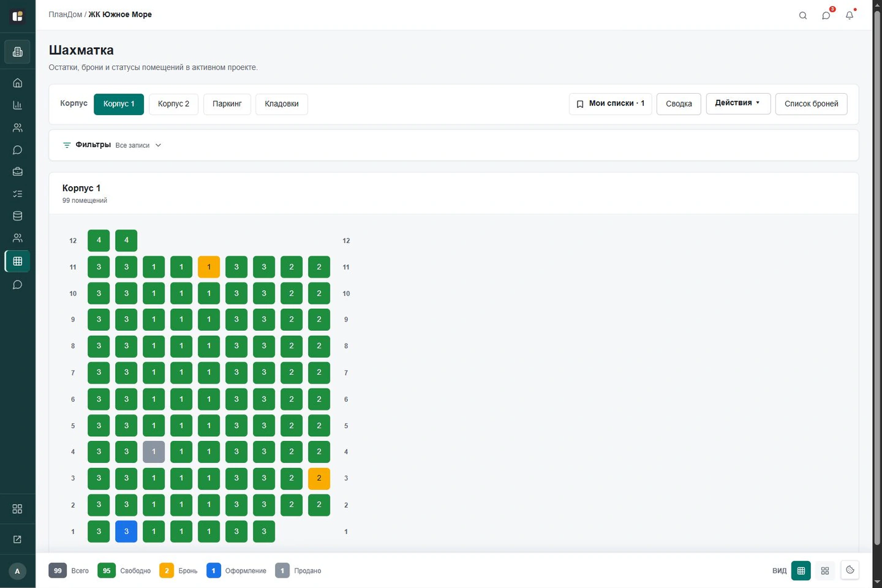The image size is (882, 588).
Task: Click gray Продано legend badge
Action: [282, 571]
